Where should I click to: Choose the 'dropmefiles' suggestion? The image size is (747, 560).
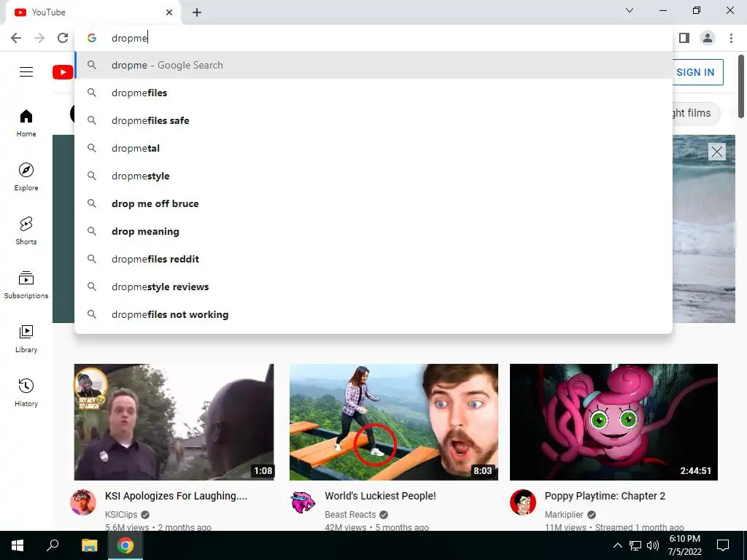(x=373, y=93)
